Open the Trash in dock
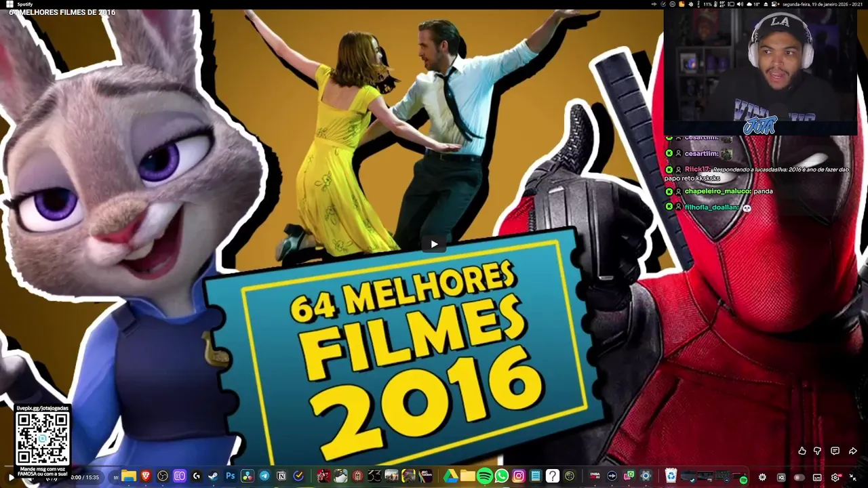The height and width of the screenshot is (488, 868). 671,476
